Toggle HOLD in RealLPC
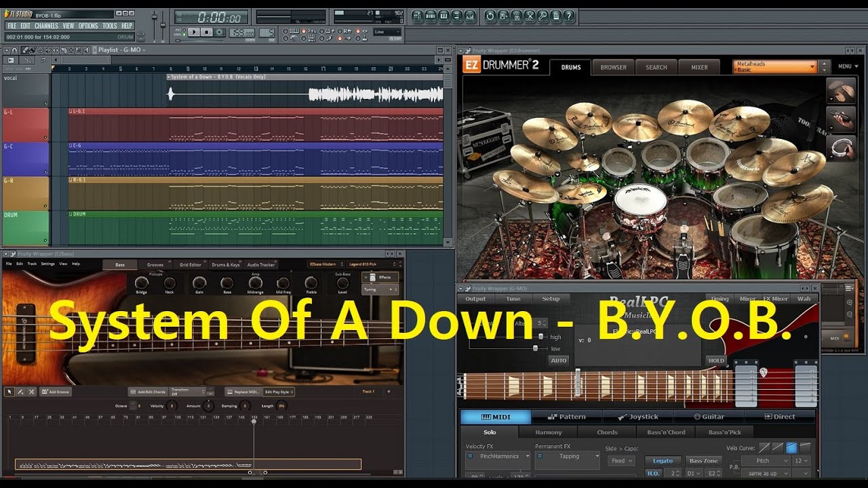The width and height of the screenshot is (868, 488). pos(716,360)
